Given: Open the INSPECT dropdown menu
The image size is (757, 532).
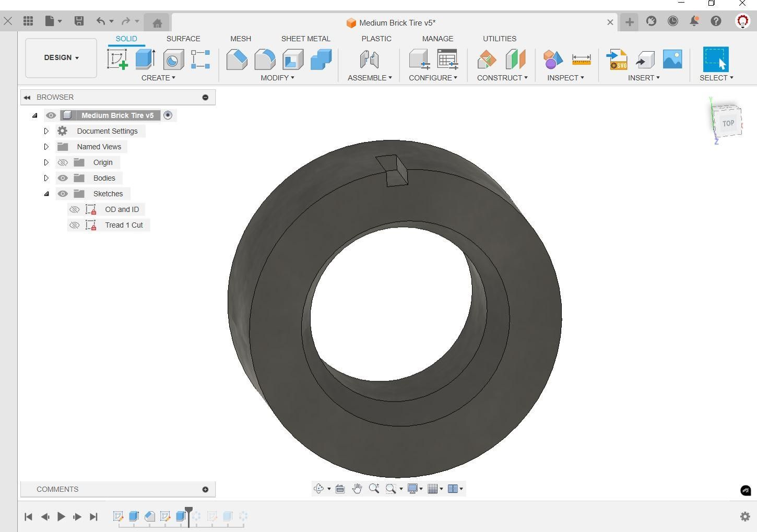Looking at the screenshot, I should 565,77.
